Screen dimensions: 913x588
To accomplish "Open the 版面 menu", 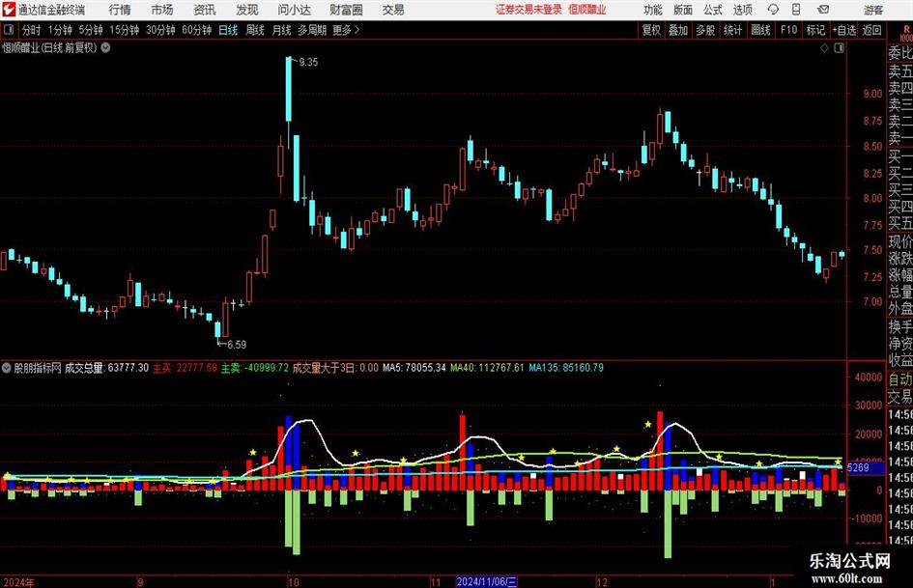I will (x=683, y=10).
